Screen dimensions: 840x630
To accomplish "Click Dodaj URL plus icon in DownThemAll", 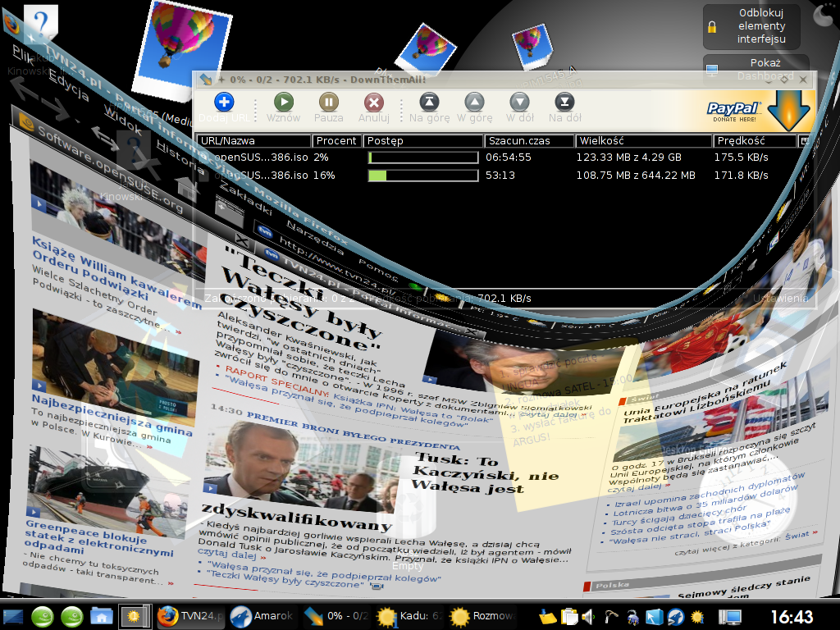I will coord(224,102).
